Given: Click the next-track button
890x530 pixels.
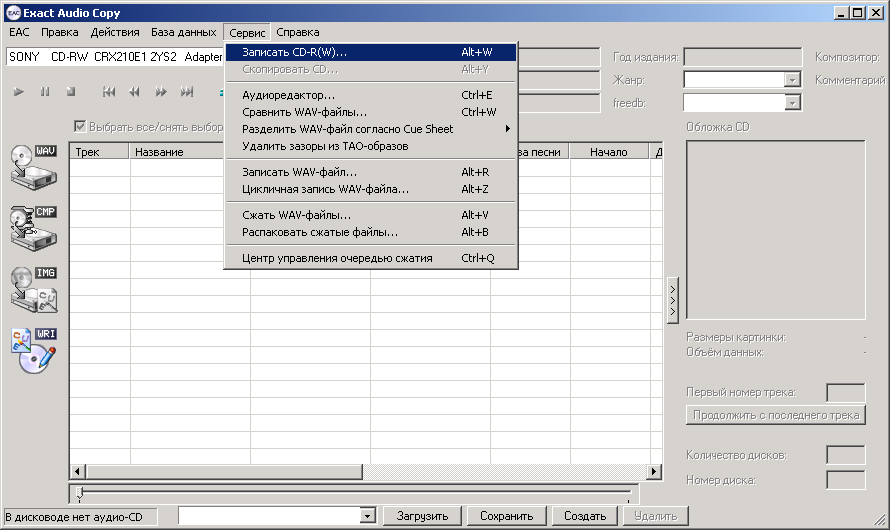Looking at the screenshot, I should tap(187, 91).
